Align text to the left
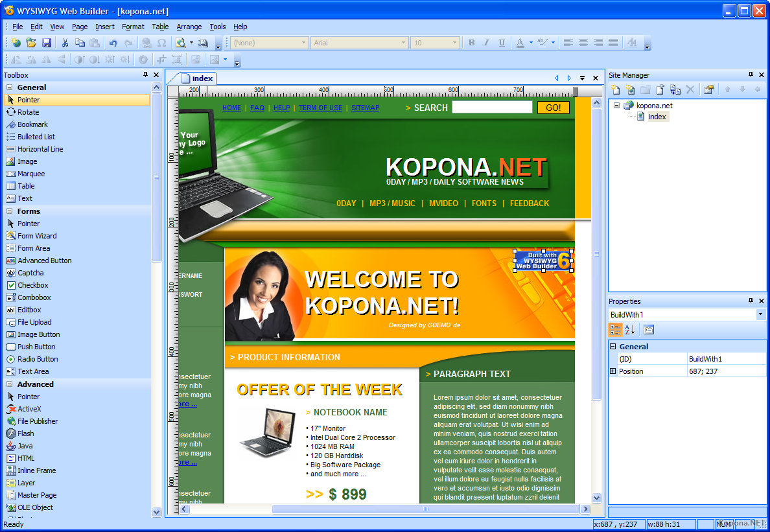This screenshot has width=770, height=532. pos(568,43)
